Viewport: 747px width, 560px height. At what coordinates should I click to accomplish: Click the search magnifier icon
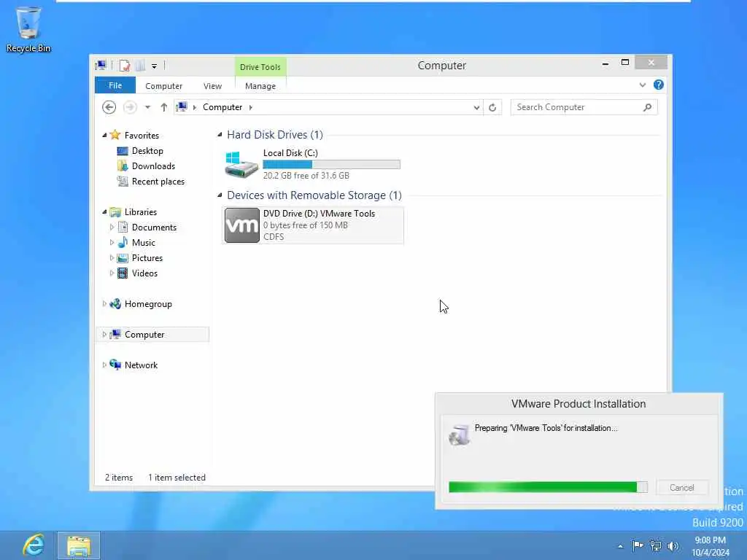point(648,108)
